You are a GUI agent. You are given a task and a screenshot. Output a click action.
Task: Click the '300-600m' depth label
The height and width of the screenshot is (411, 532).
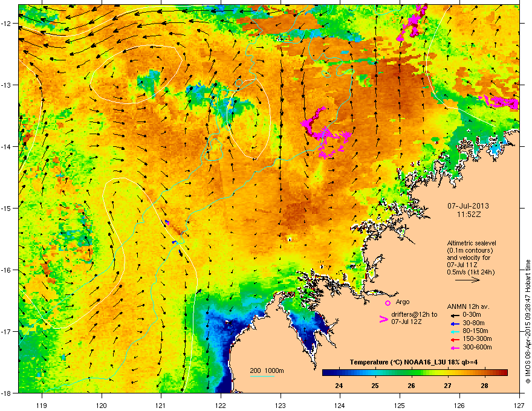click(x=477, y=348)
